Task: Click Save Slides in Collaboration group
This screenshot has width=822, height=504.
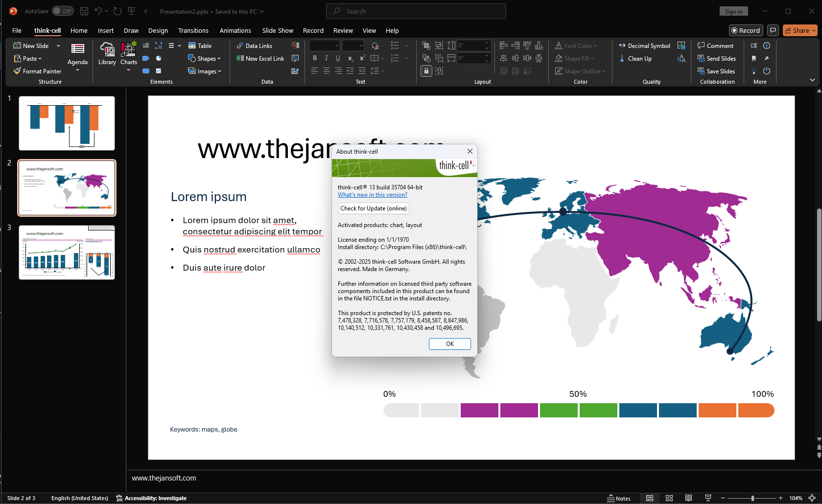Action: [716, 71]
